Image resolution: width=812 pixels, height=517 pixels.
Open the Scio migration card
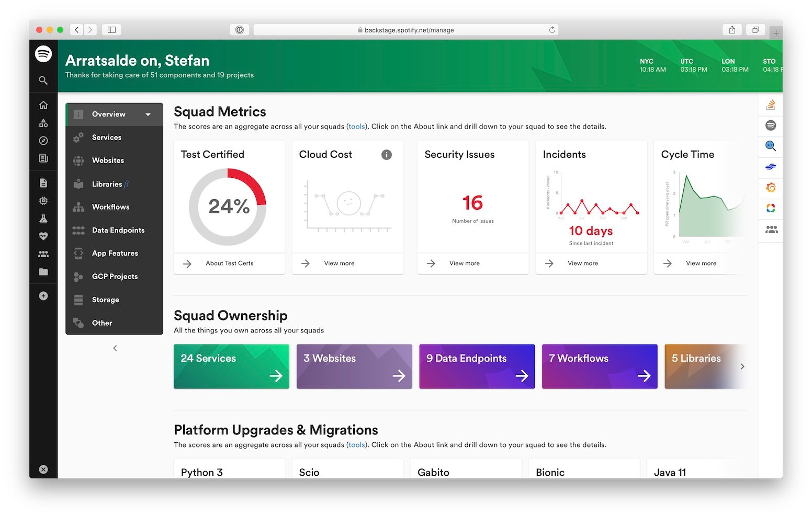(x=347, y=469)
